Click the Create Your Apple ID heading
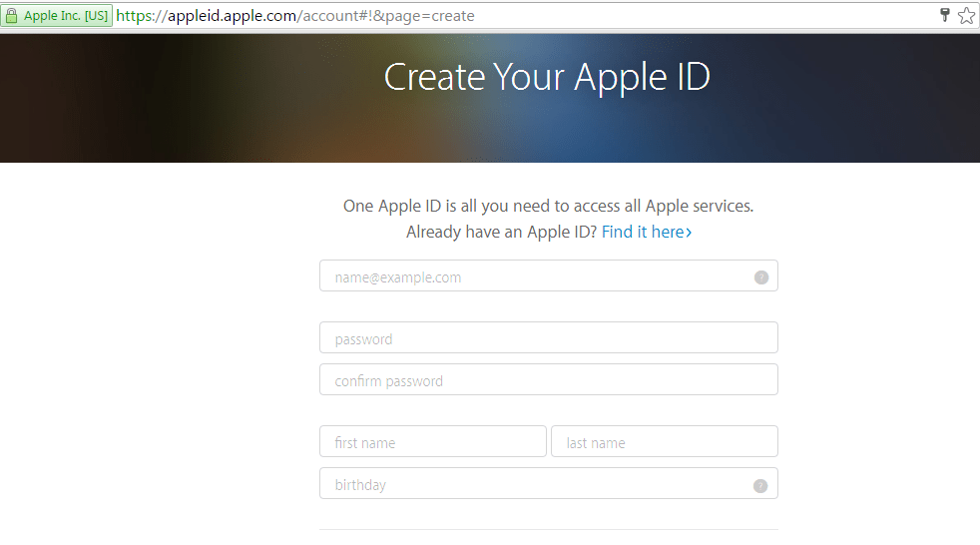Viewport: 980px width, 545px height. 547,78
